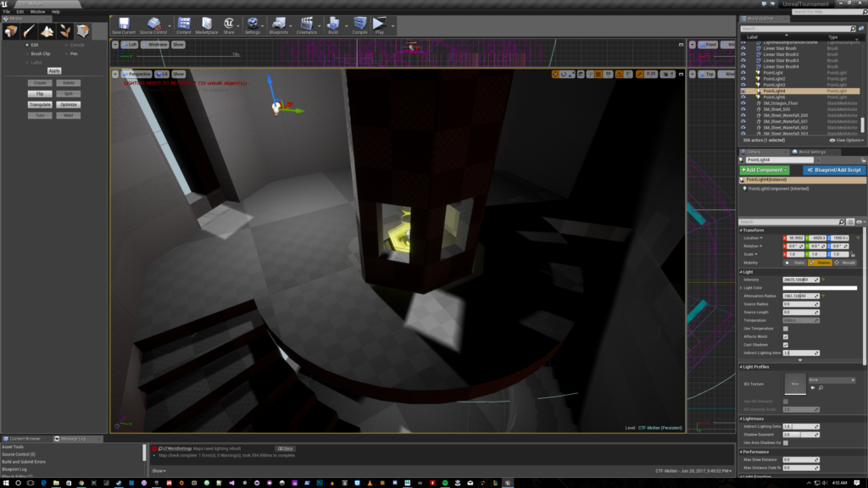The image size is (868, 488).
Task: Expand advanced Light properties arrow
Action: click(x=800, y=360)
